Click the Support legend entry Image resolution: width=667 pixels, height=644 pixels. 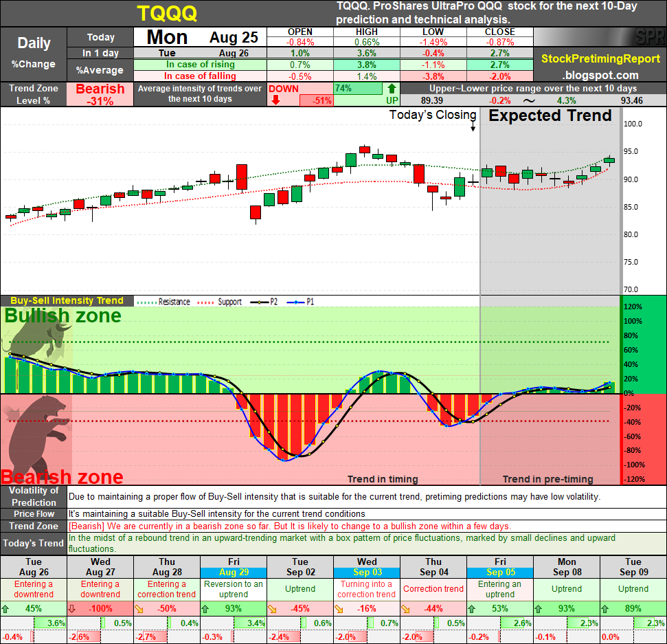(220, 302)
